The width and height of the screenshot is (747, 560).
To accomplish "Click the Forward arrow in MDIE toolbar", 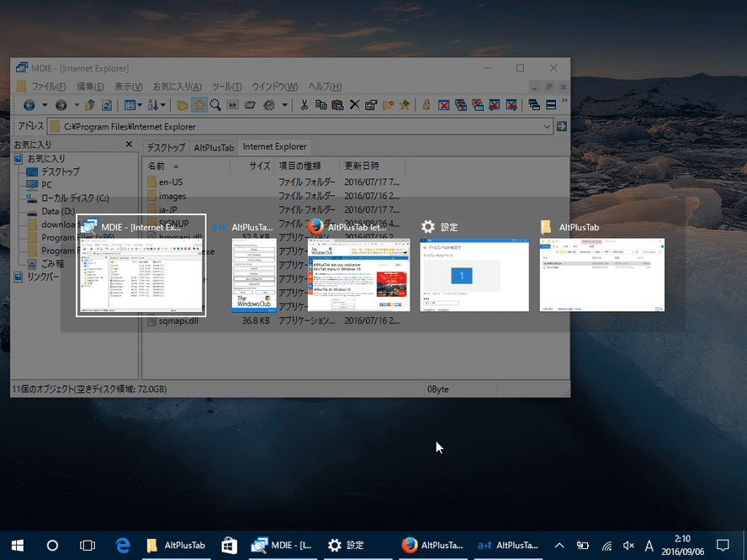I will (61, 105).
